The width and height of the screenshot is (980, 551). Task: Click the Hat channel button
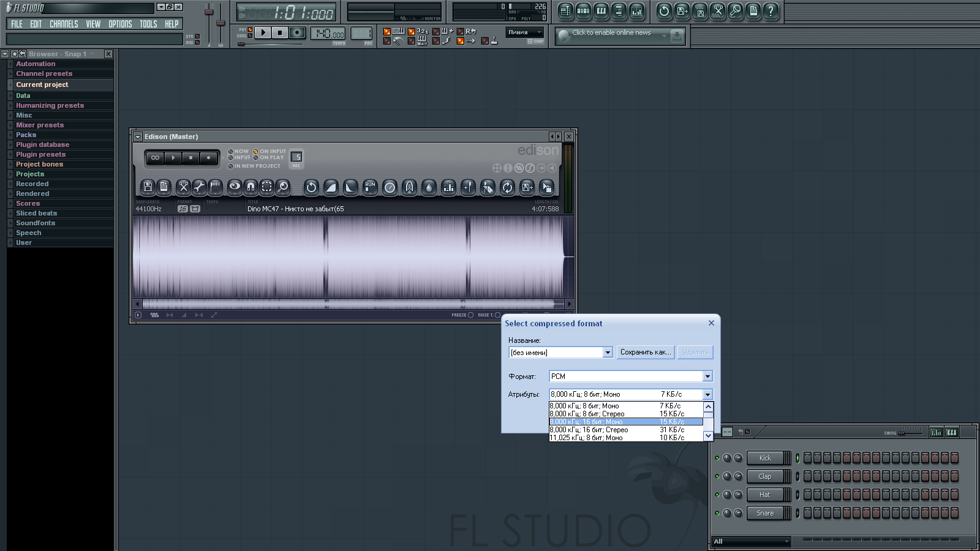(x=765, y=495)
